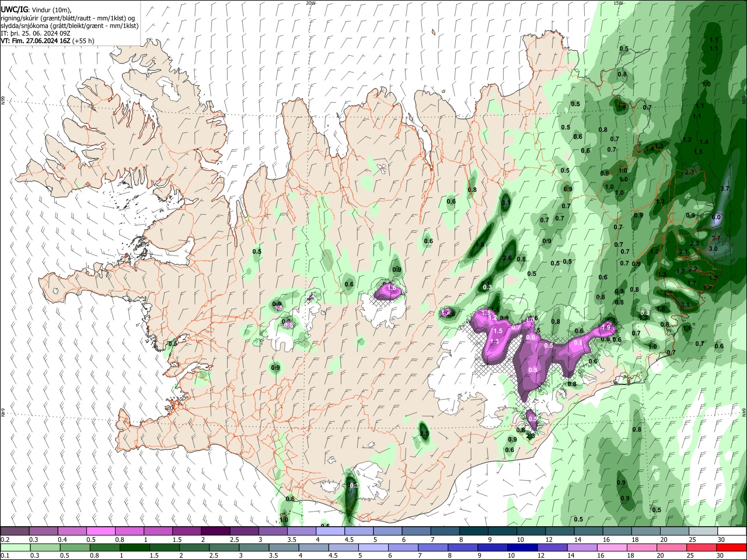Click the 'slydda/snjókoma' legend description line
The image size is (747, 560).
tap(69, 26)
